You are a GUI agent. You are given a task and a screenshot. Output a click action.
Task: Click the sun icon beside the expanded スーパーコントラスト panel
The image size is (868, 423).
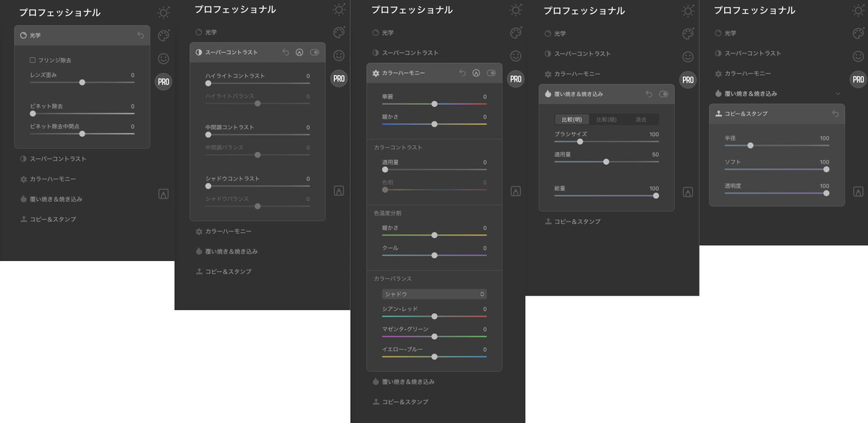339,9
